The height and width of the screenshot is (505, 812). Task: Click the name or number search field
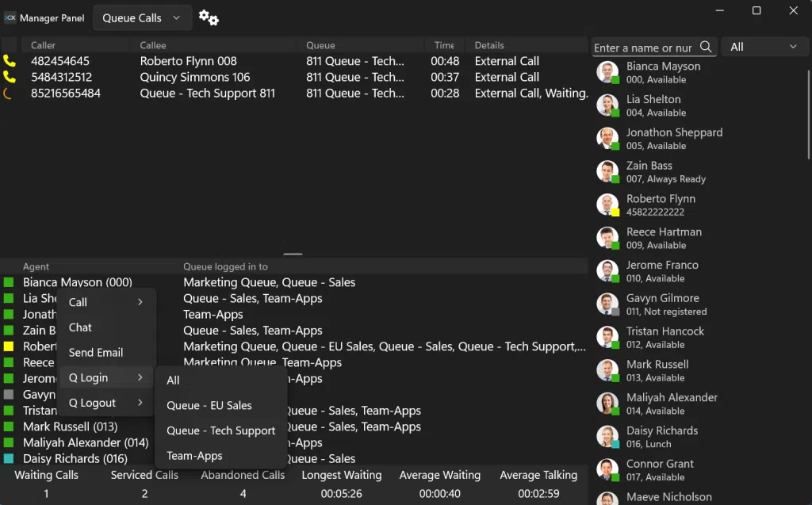click(x=644, y=48)
